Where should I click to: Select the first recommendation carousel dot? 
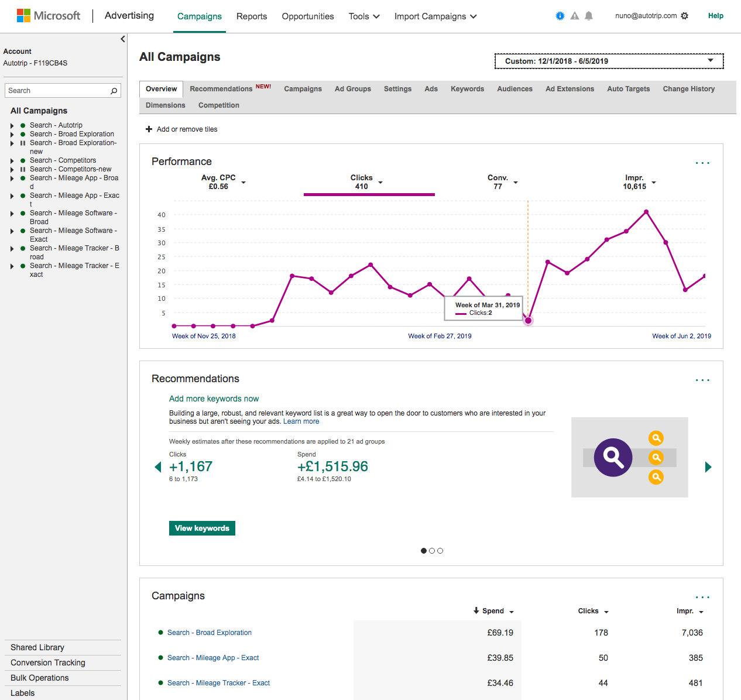tap(424, 551)
